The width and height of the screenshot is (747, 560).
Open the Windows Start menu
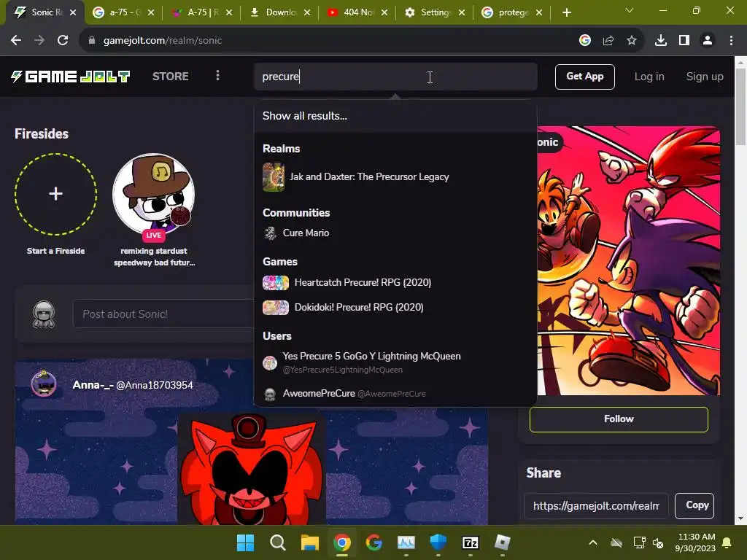[x=245, y=542]
